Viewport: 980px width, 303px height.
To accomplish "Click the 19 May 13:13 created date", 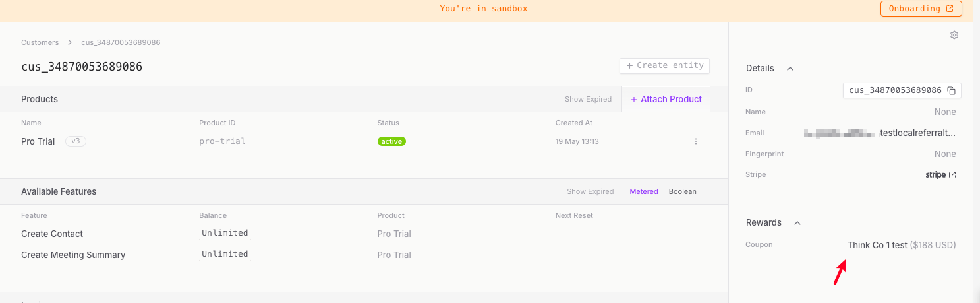I will pyautogui.click(x=577, y=141).
